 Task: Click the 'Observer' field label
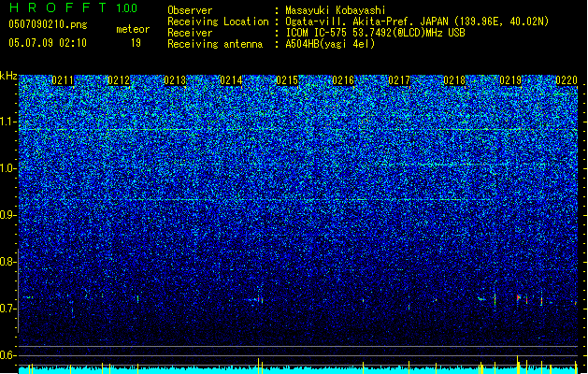point(190,10)
